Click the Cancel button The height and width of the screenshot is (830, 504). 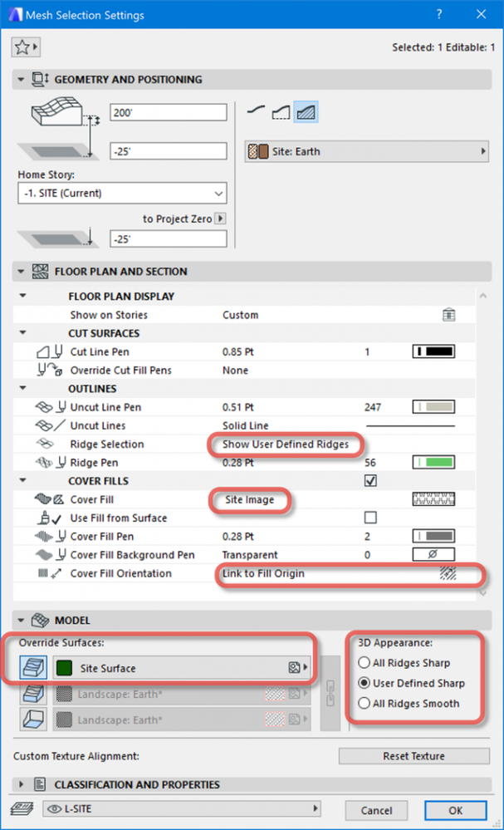coord(376,810)
